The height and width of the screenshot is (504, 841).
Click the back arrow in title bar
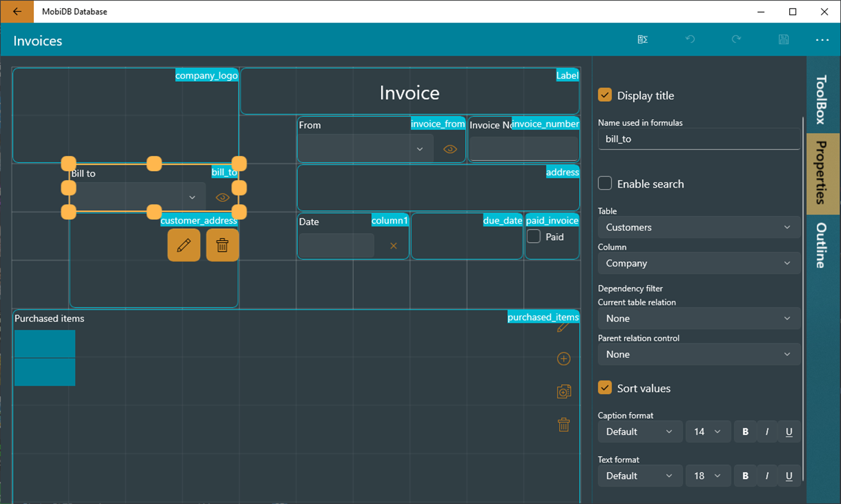[x=17, y=12]
